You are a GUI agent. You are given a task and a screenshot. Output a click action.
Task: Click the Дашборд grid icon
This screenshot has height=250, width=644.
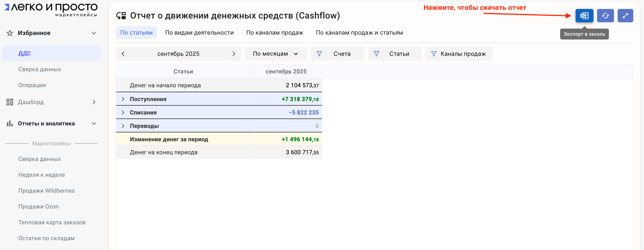[x=10, y=102]
